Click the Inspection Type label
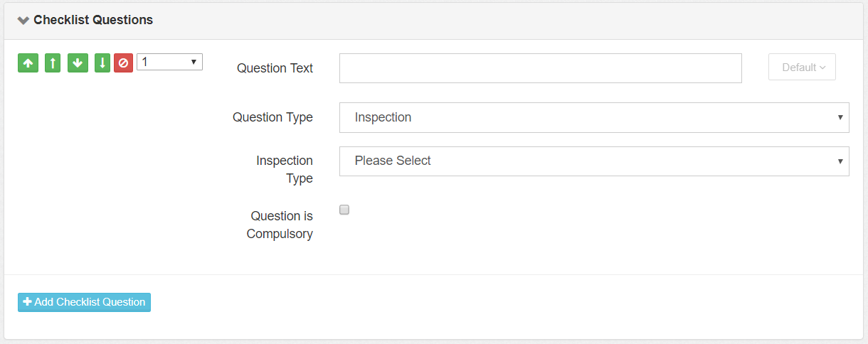The image size is (868, 344). 285,169
